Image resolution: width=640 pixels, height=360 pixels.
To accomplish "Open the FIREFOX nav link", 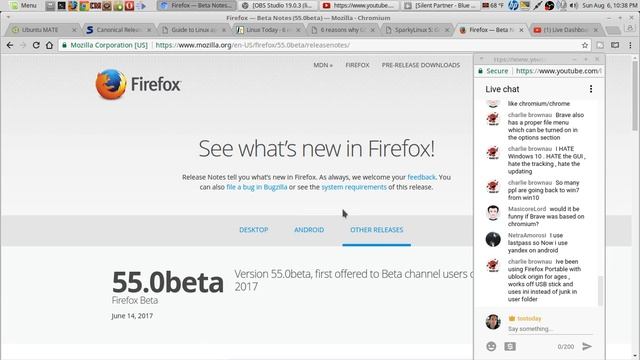I will pos(357,65).
